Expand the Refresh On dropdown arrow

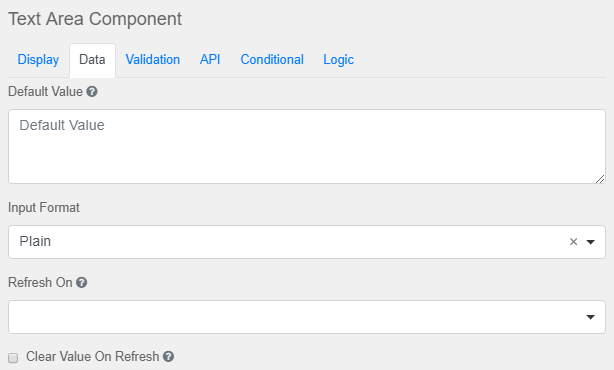pos(591,317)
